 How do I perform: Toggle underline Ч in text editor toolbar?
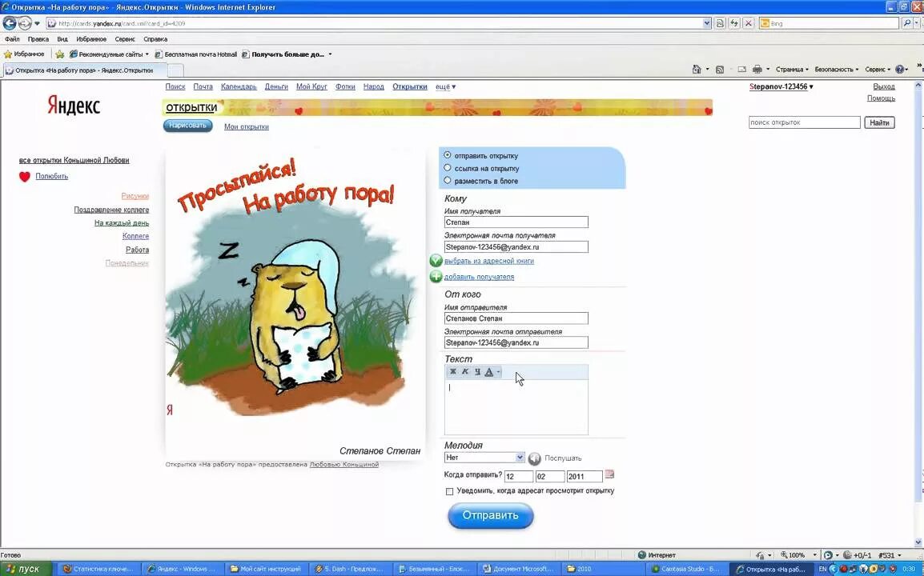(477, 372)
